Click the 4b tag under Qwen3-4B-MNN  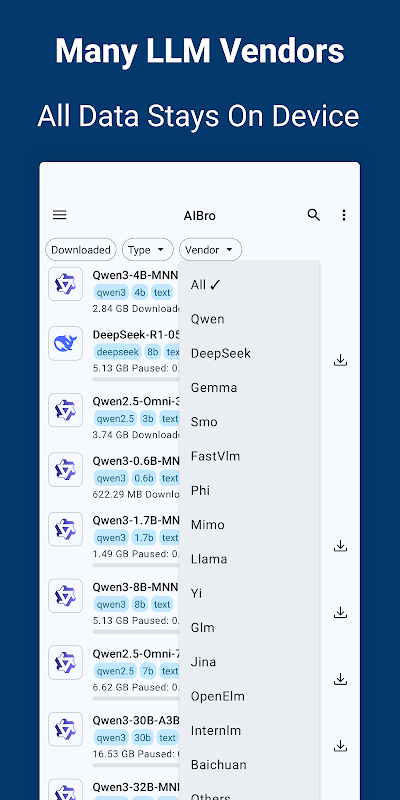[139, 292]
